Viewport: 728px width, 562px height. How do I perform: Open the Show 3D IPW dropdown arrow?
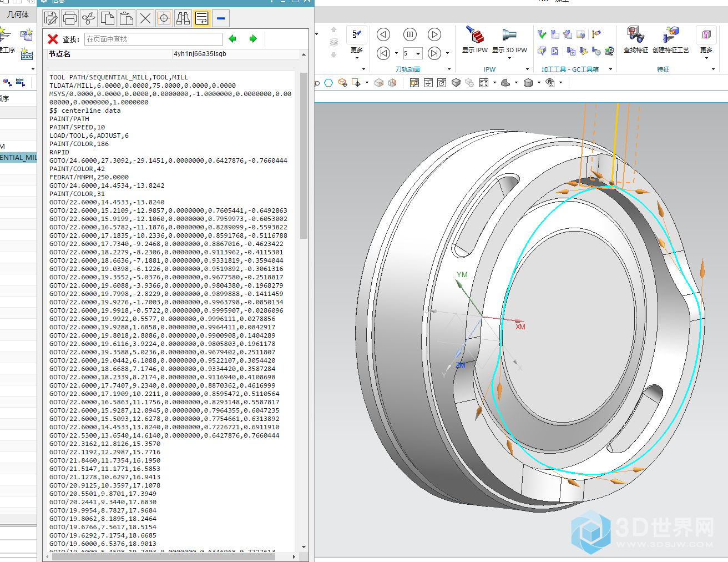coord(509,58)
